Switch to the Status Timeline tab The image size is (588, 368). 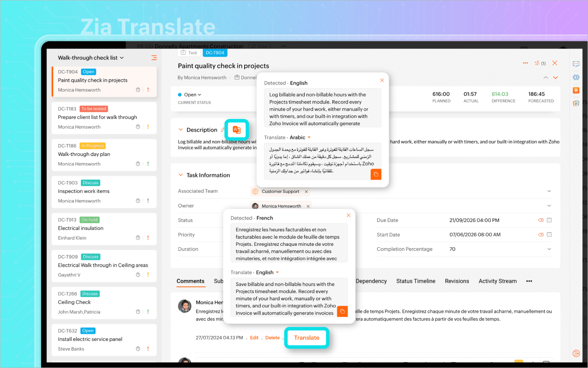[x=416, y=281]
